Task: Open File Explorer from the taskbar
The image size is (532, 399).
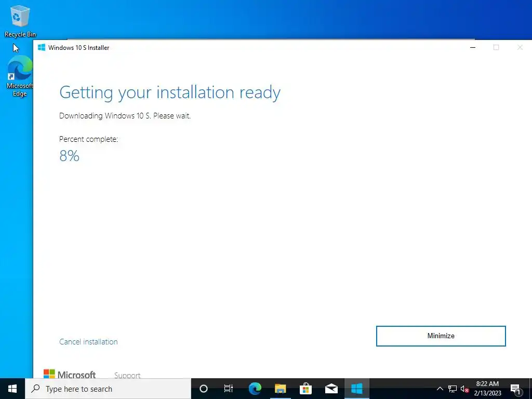Action: tap(280, 389)
